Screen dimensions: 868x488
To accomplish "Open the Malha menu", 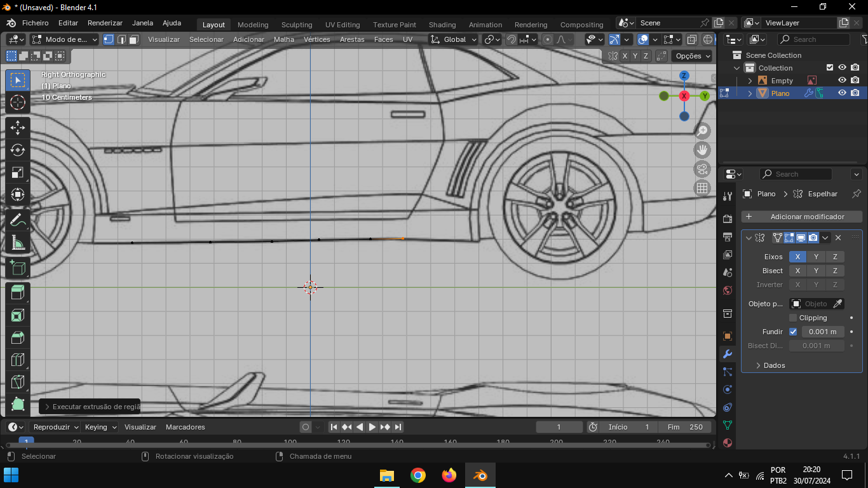I will point(284,39).
